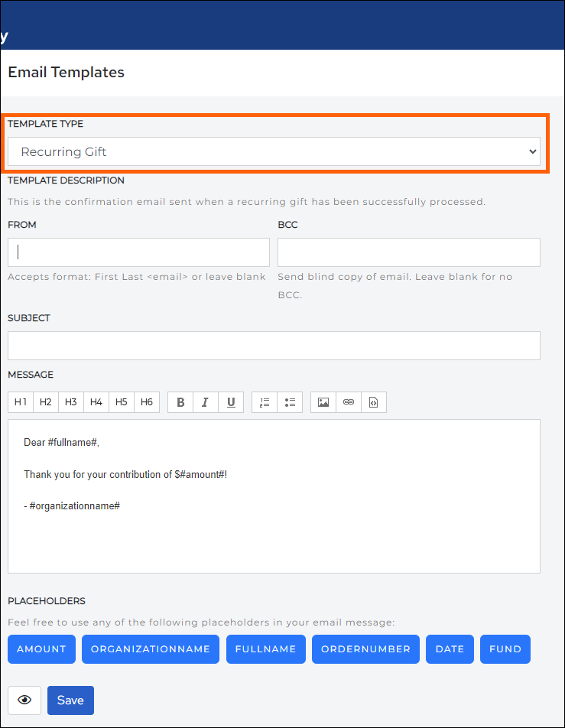The height and width of the screenshot is (728, 565).
Task: Insert the FULLNAME placeholder
Action: pyautogui.click(x=265, y=648)
